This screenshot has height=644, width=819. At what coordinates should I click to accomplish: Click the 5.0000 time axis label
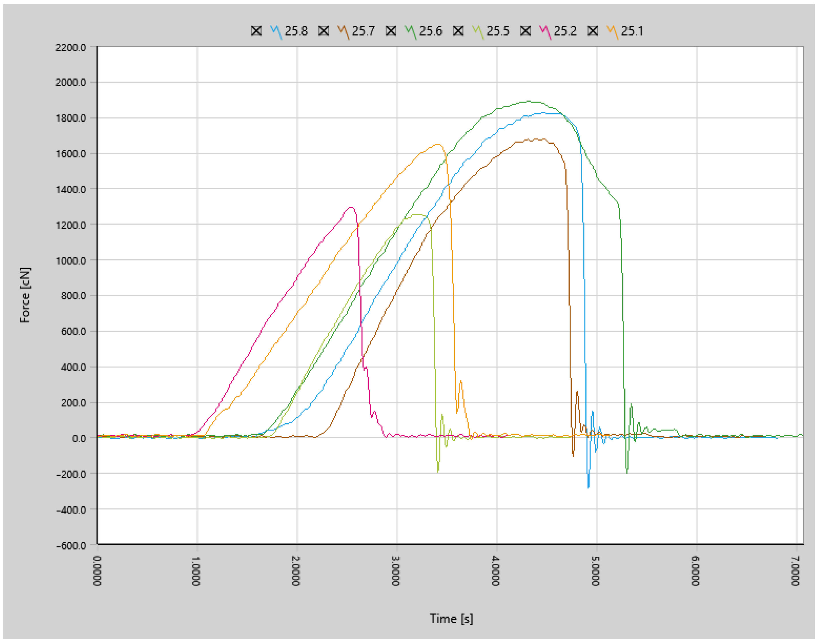(595, 571)
